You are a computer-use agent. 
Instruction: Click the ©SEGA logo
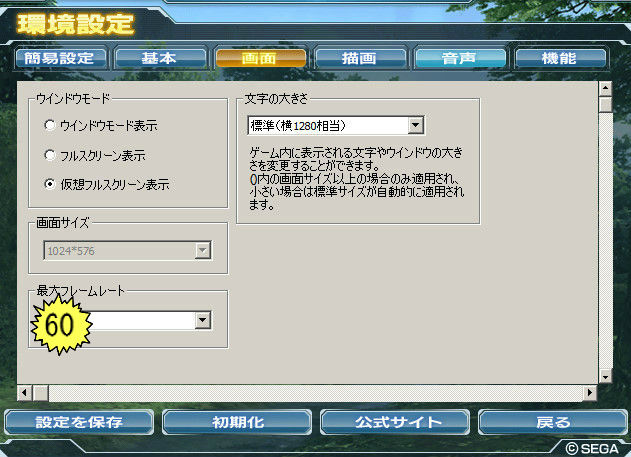click(592, 448)
